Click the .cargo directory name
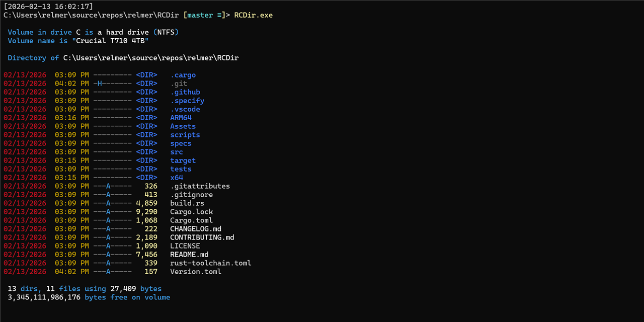644x322 pixels. point(183,75)
